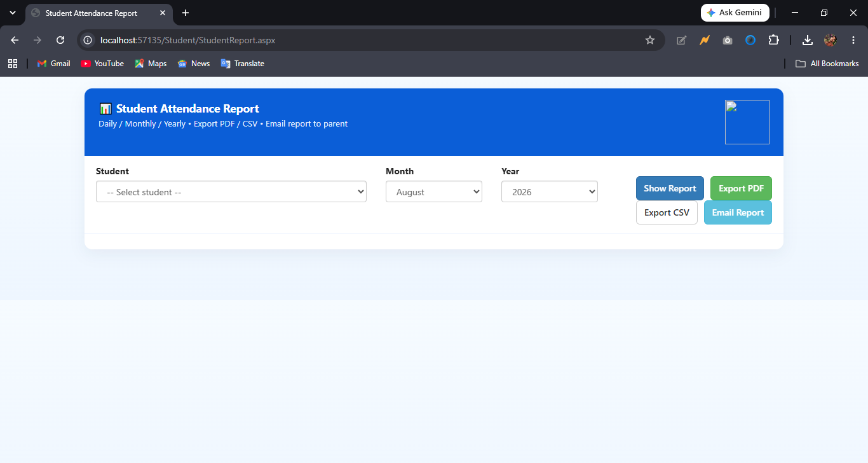Close the Student Attendance Report tab
868x463 pixels.
(x=163, y=13)
